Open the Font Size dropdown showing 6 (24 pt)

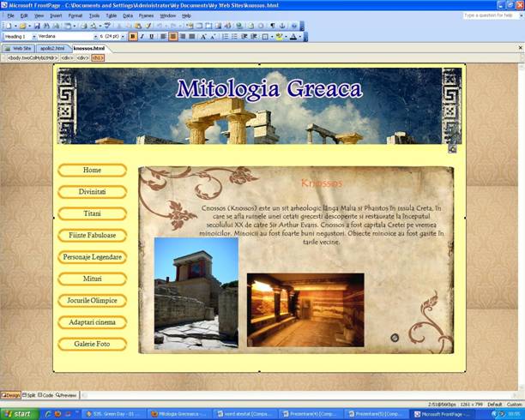coord(123,37)
